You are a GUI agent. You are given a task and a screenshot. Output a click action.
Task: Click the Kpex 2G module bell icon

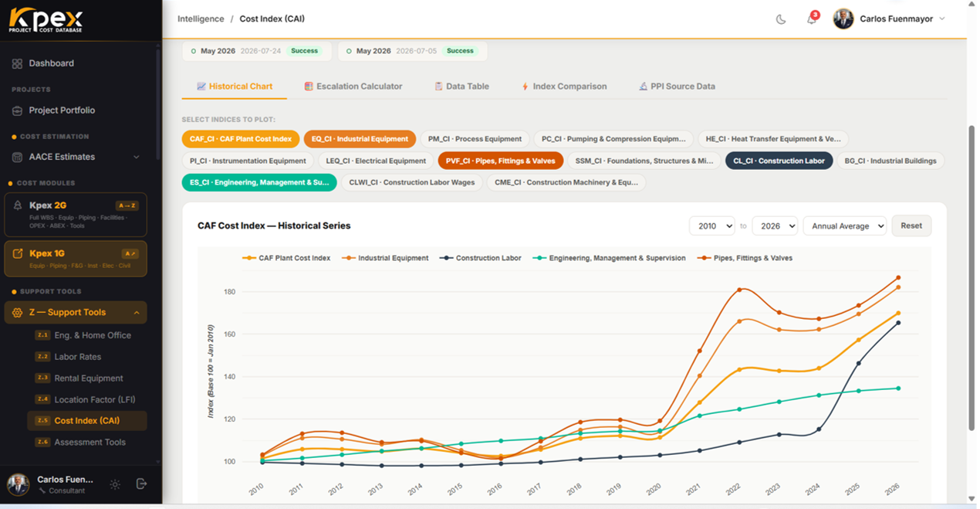coord(18,205)
